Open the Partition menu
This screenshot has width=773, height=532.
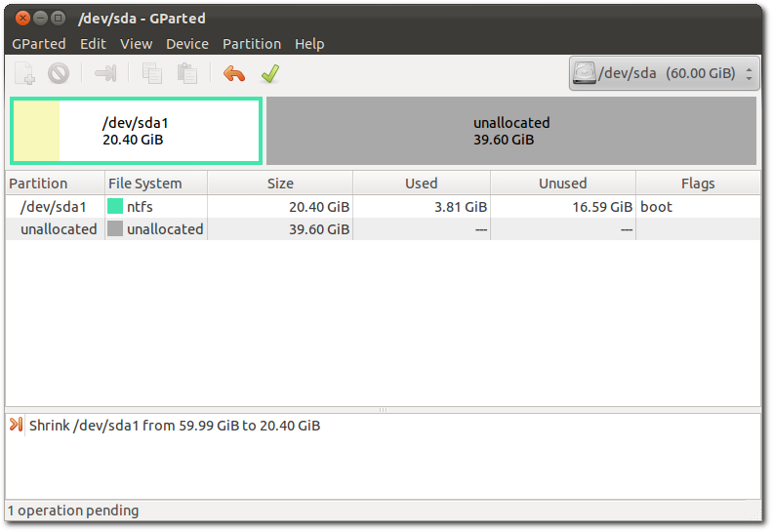click(x=252, y=44)
